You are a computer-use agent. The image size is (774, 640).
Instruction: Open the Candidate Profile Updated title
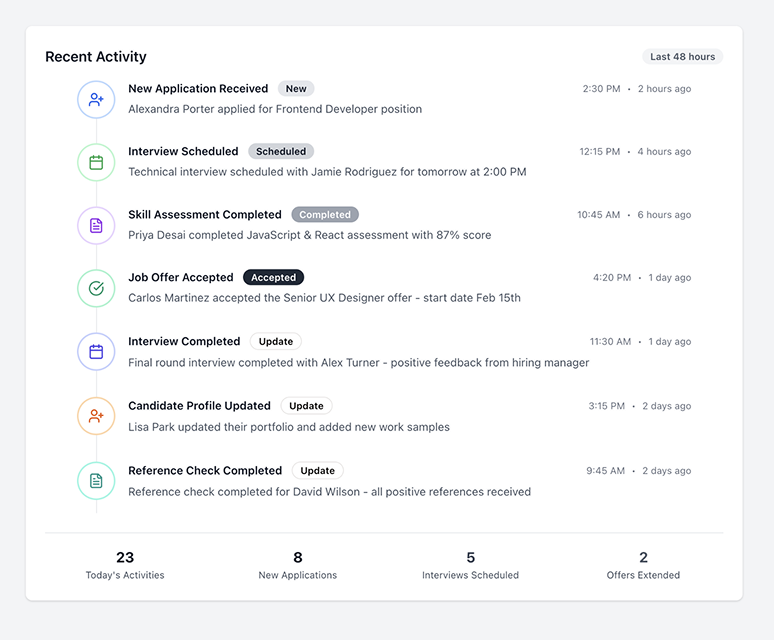pos(199,406)
